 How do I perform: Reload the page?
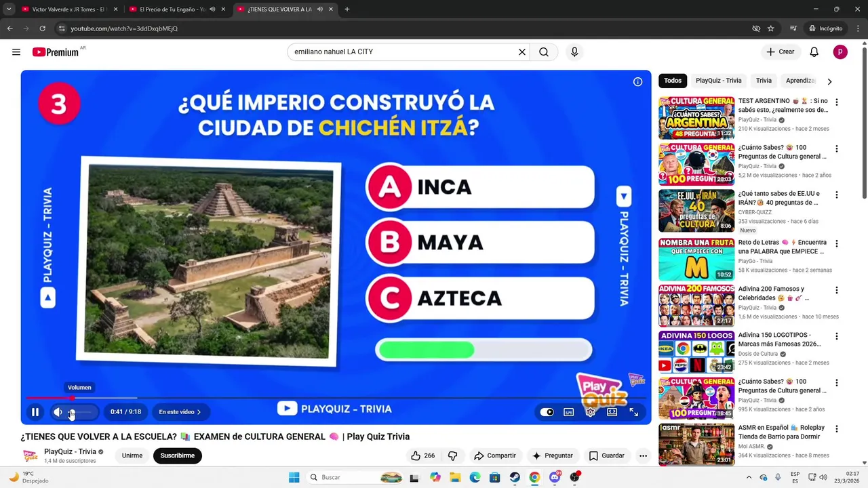(42, 28)
